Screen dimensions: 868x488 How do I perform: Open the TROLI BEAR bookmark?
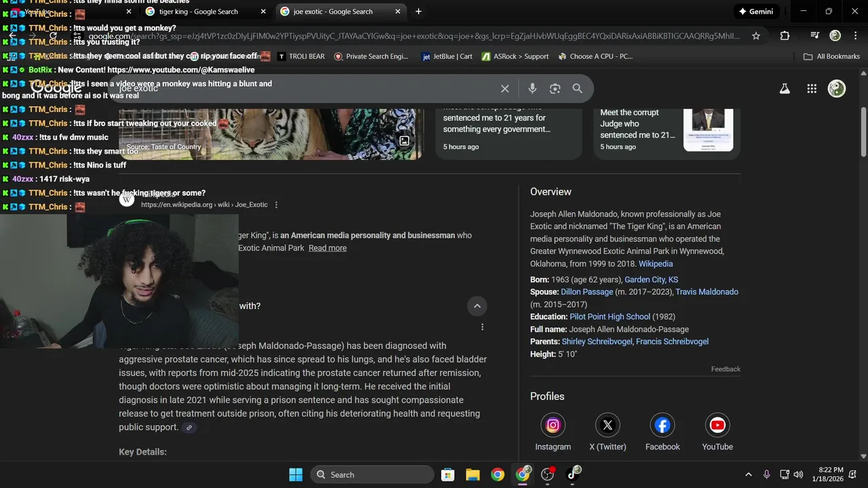301,56
